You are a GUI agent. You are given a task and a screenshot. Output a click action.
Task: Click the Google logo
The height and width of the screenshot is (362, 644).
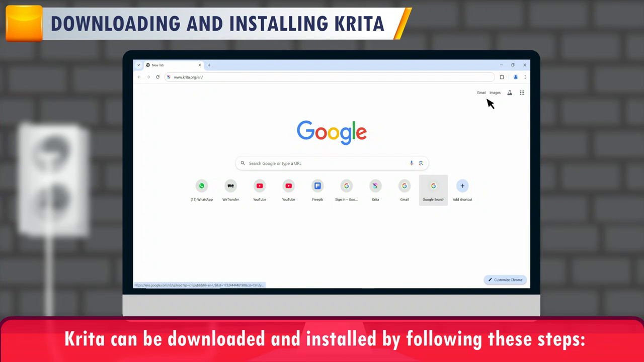click(x=332, y=132)
